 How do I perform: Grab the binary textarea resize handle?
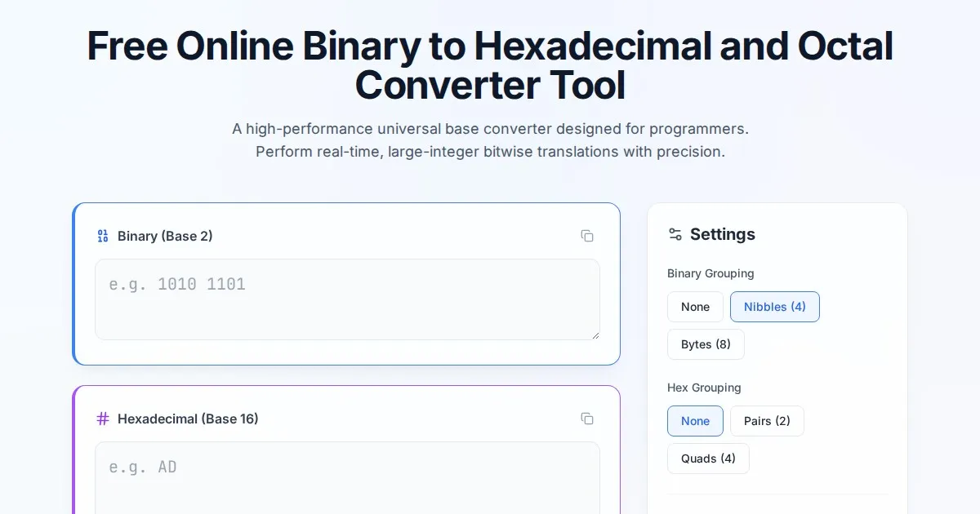click(595, 335)
